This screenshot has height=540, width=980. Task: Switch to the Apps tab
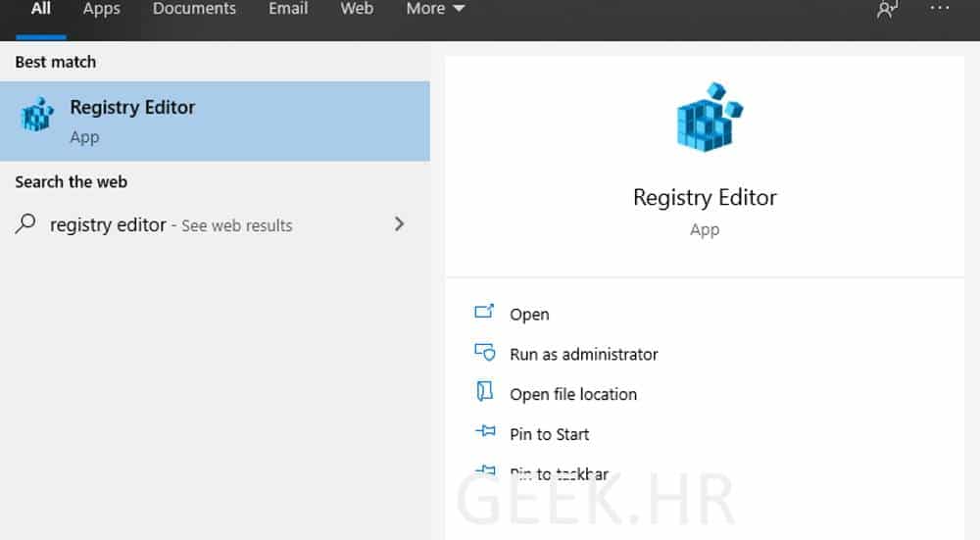point(102,9)
